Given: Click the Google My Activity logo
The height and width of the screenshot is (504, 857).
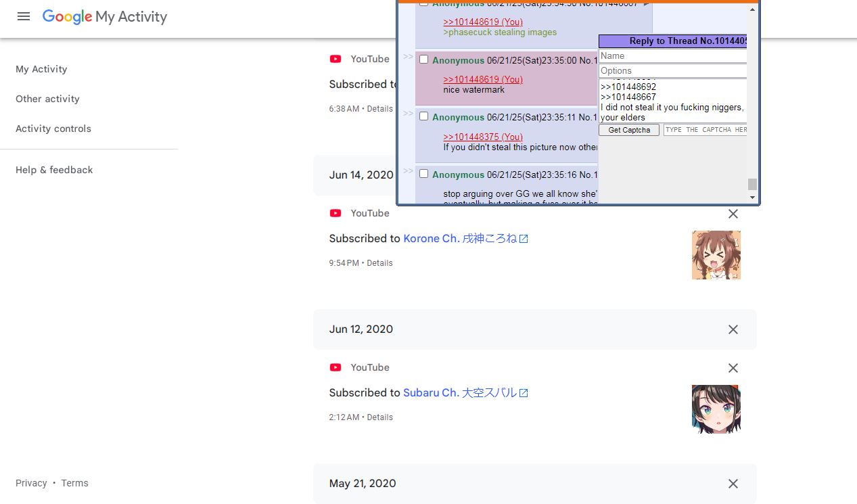Looking at the screenshot, I should pos(105,17).
